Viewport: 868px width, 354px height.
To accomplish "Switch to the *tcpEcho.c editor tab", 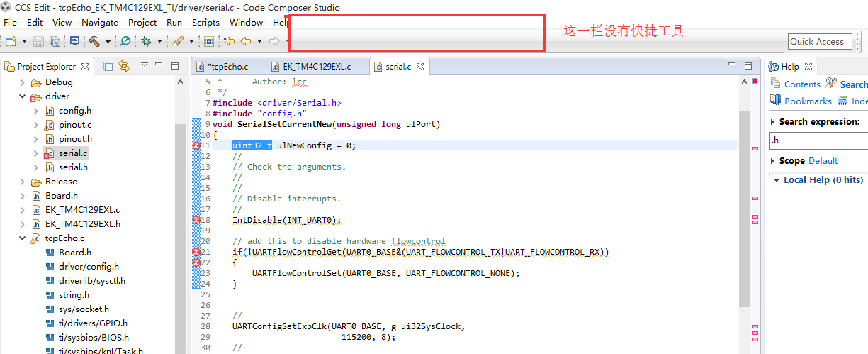I will click(227, 67).
